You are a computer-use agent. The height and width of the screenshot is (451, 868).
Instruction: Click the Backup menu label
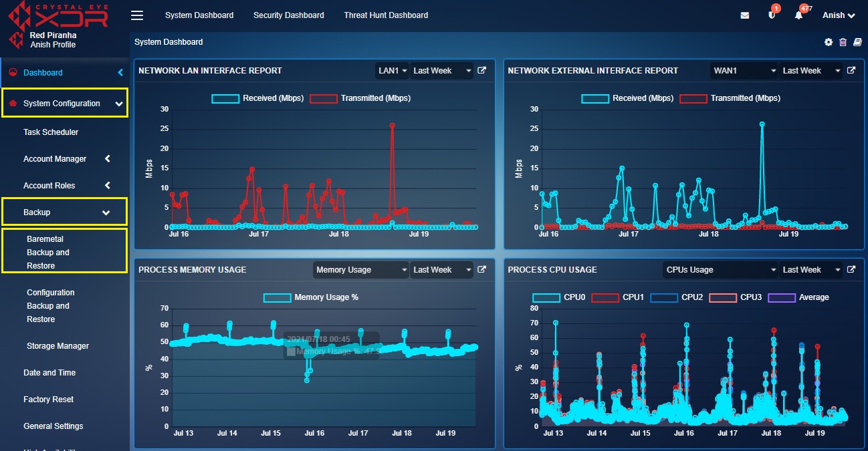point(37,212)
